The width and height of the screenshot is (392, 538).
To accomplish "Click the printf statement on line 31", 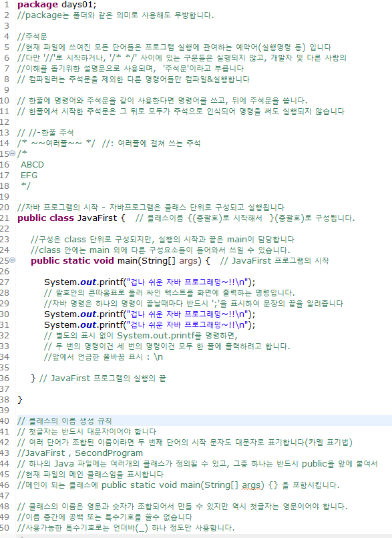I will pyautogui.click(x=150, y=324).
